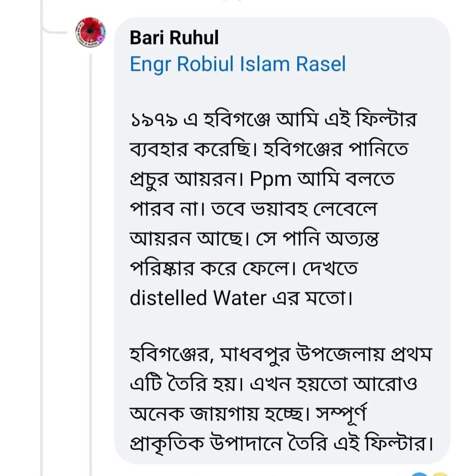The image size is (466, 476).
Task: Click the word 'সম্পূর্ণ' in the comment
Action: pyautogui.click(x=342, y=413)
